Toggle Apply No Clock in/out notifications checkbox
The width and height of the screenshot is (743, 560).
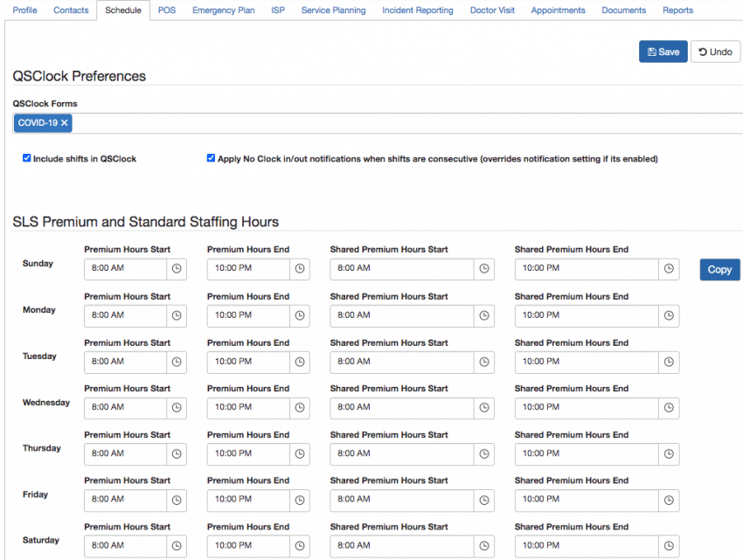click(211, 158)
